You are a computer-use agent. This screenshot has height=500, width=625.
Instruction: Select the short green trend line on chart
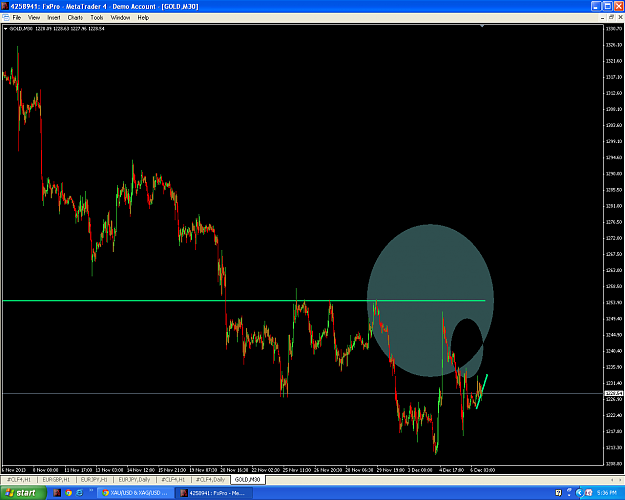coord(482,392)
